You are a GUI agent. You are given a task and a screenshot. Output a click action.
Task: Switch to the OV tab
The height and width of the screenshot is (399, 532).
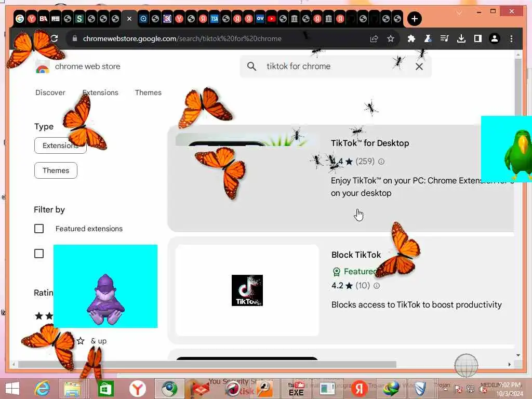click(260, 19)
